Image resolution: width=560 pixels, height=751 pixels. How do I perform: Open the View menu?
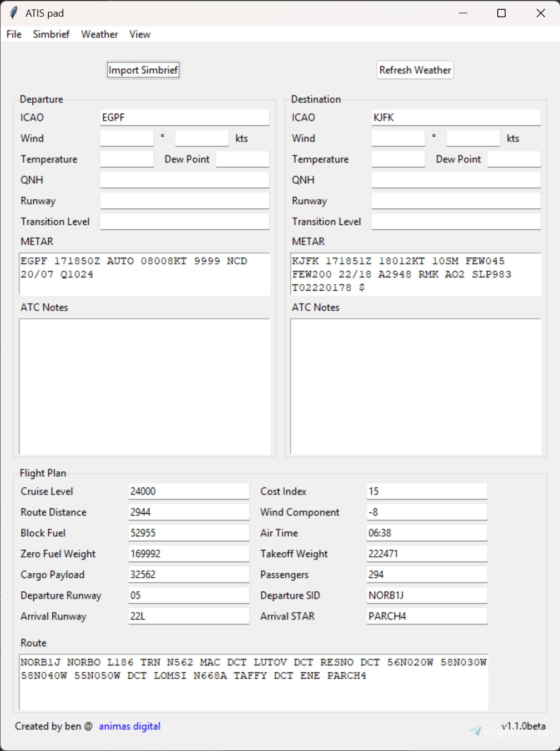(x=139, y=34)
